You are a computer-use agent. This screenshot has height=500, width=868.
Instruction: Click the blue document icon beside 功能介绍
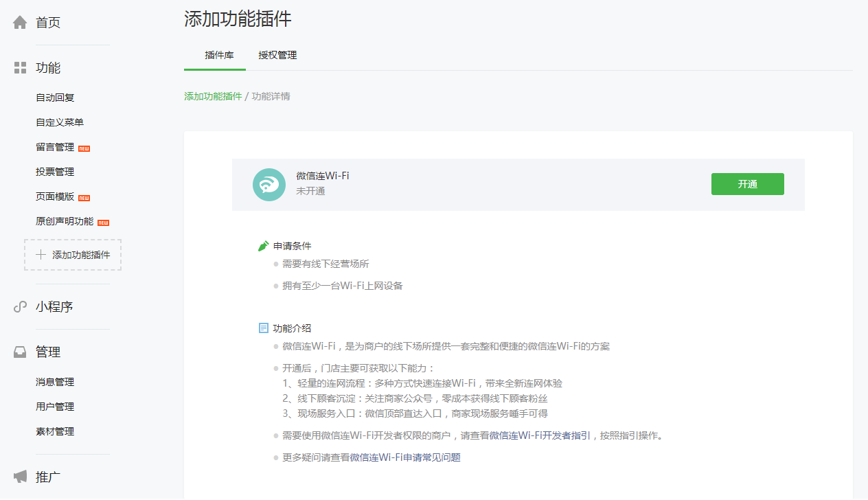pyautogui.click(x=263, y=328)
